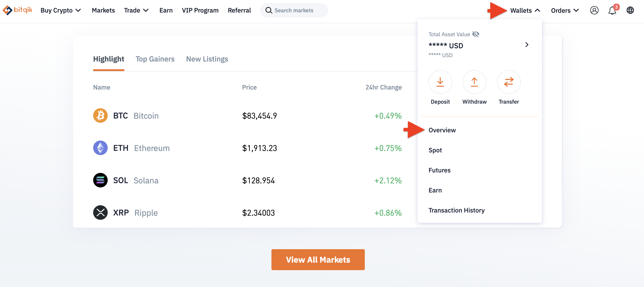Screen dimensions: 644x287
Task: Click Solana change +2.12%
Action: (388, 180)
